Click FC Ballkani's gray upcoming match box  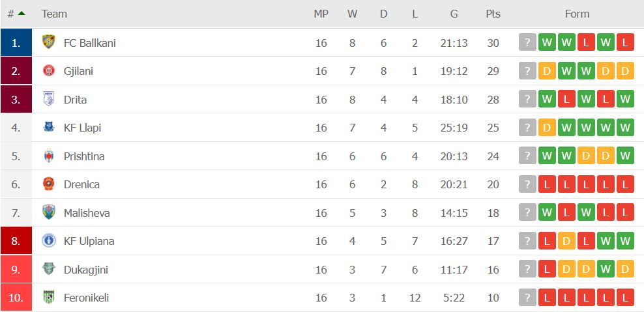(527, 42)
